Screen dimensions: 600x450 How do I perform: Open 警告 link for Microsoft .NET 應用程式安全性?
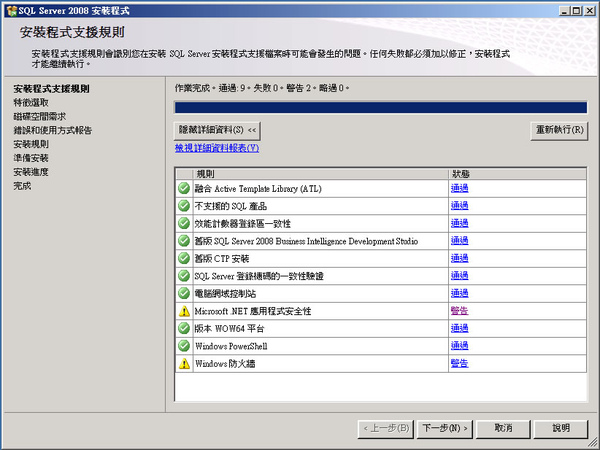pyautogui.click(x=460, y=311)
